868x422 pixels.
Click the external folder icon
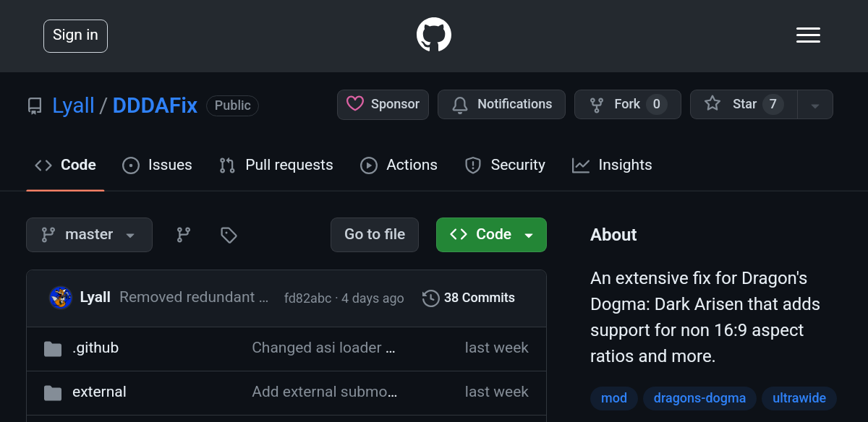coord(53,393)
